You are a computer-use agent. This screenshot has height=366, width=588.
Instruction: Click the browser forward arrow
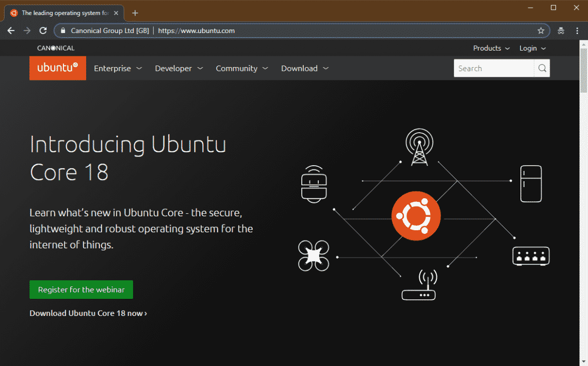27,31
